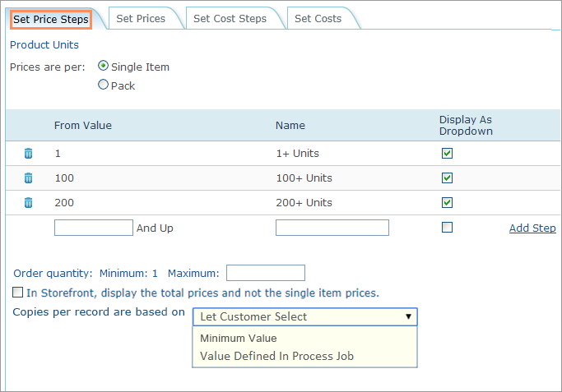Uncheck Display As Dropdown for 100+ Units
Viewport: 562px width, 392px height.
point(447,178)
